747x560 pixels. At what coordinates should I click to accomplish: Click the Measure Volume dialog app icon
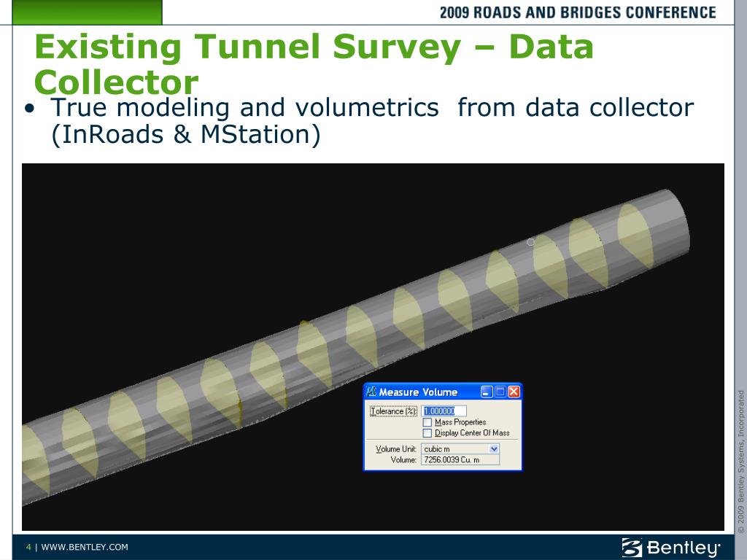371,392
